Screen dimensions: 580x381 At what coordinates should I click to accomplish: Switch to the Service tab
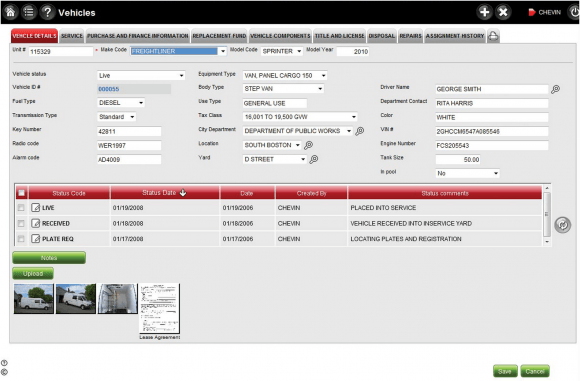[x=72, y=36]
